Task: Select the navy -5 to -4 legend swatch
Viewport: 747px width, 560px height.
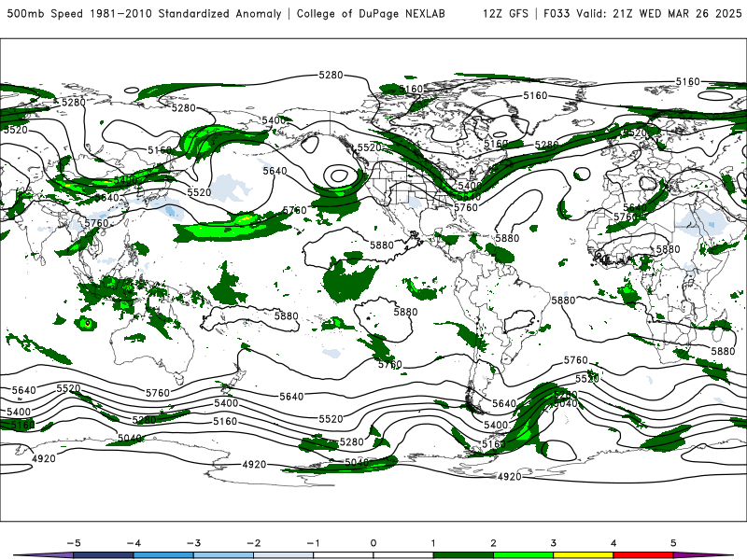Action: 104,555
